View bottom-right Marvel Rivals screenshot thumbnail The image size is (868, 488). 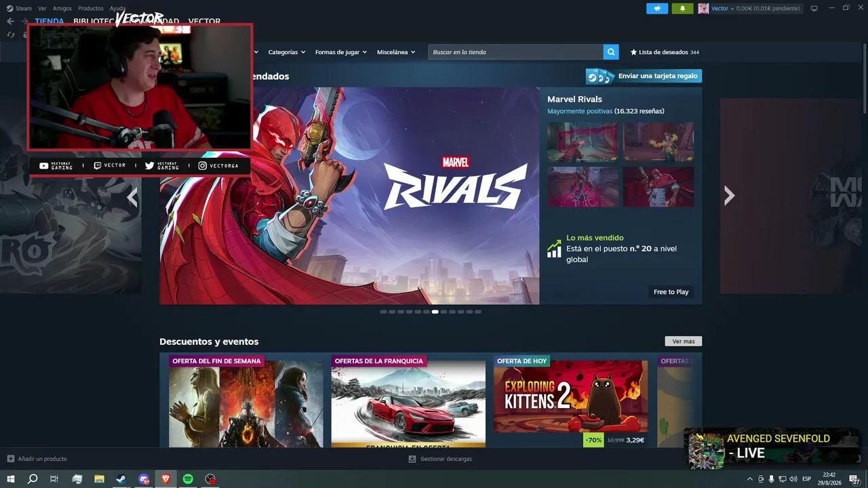point(658,186)
